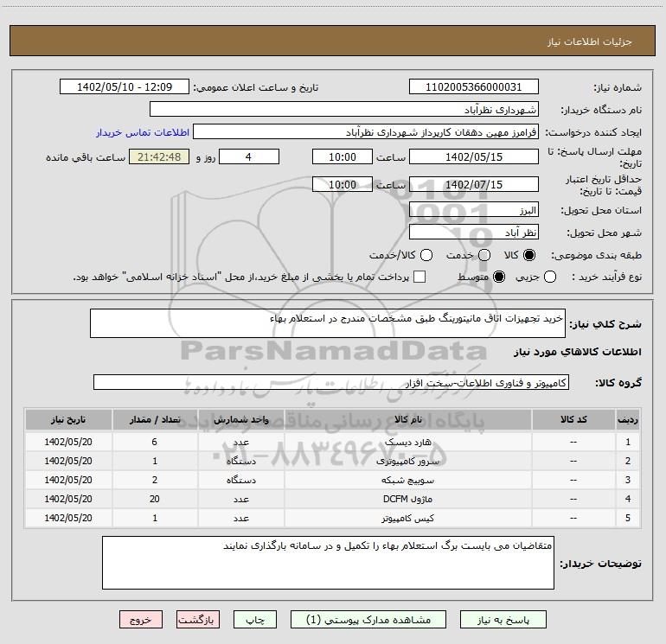Click the استان محل تحویل field
The image size is (666, 644).
473,210
